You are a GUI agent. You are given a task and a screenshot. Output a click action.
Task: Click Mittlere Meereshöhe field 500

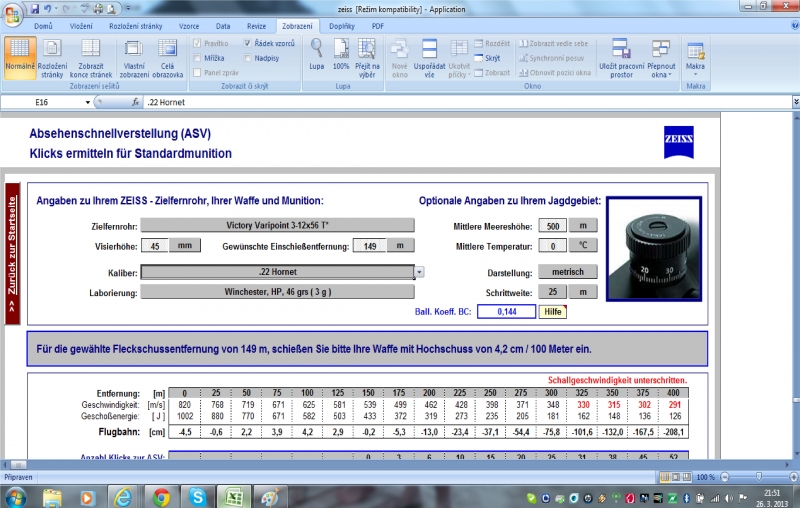point(553,226)
